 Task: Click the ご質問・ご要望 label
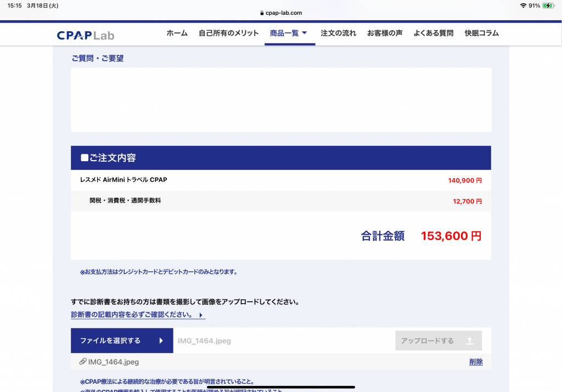[x=98, y=58]
